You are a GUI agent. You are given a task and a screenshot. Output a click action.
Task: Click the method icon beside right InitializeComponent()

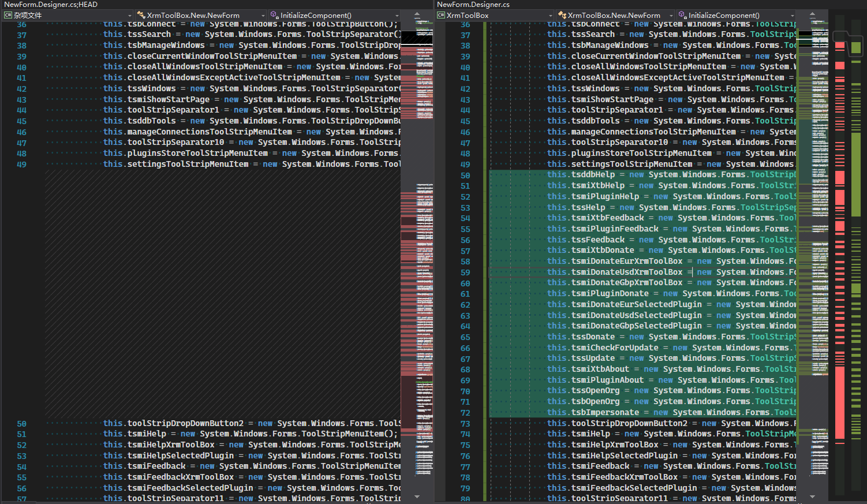(682, 16)
